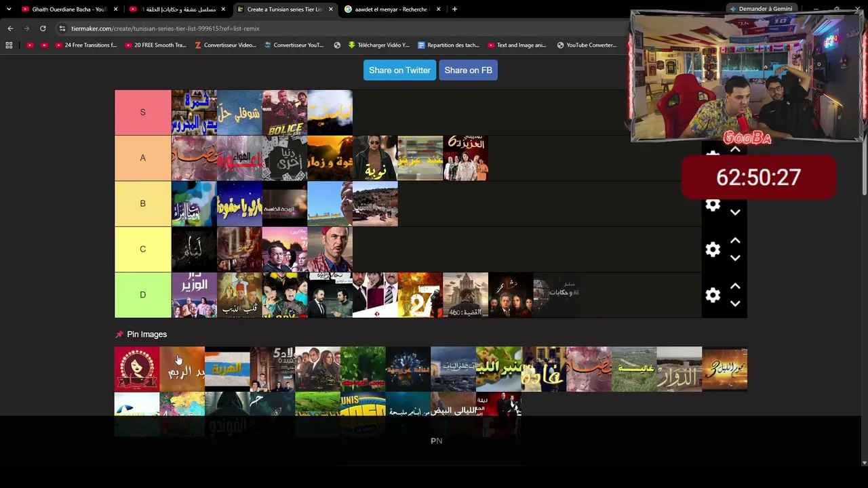
Task: Open the Convertisseur Video bookmark
Action: click(225, 45)
